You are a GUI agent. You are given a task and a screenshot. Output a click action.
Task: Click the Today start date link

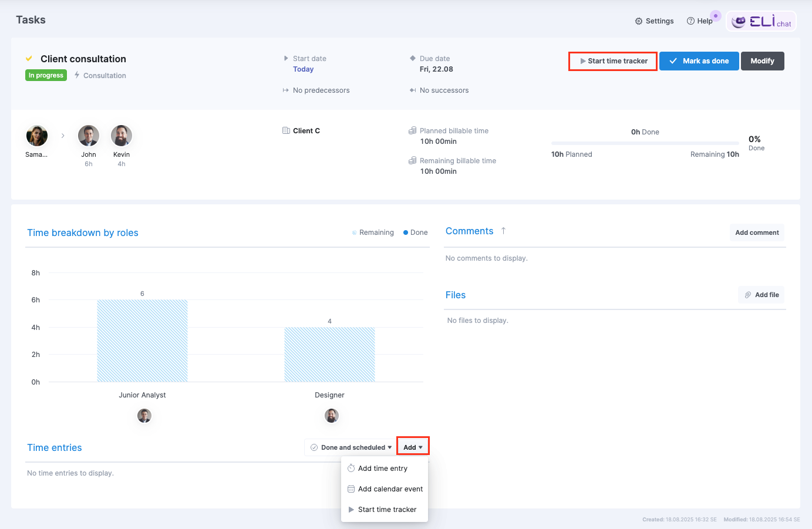click(303, 69)
